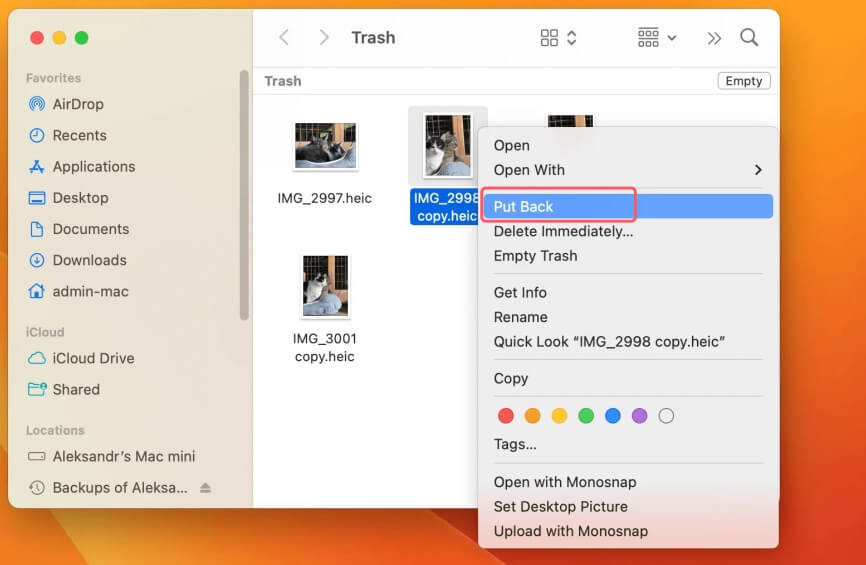Go to Desktop in the sidebar
This screenshot has height=565, width=866.
[68, 198]
